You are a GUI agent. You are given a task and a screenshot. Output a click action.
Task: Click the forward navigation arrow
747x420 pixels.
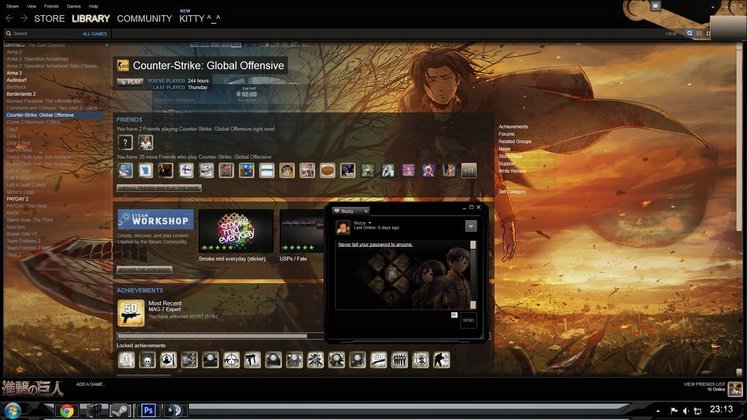[24, 18]
